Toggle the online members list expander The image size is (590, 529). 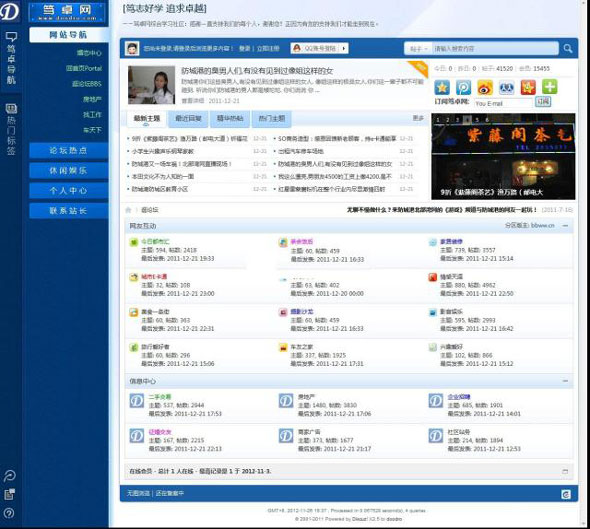tap(565, 471)
